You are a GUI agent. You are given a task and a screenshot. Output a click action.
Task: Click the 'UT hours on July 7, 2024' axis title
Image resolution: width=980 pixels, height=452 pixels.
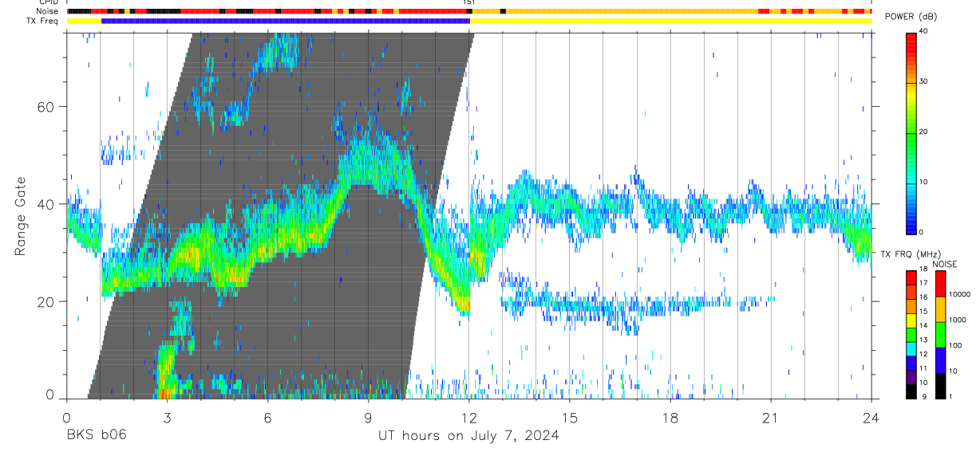coord(468,436)
